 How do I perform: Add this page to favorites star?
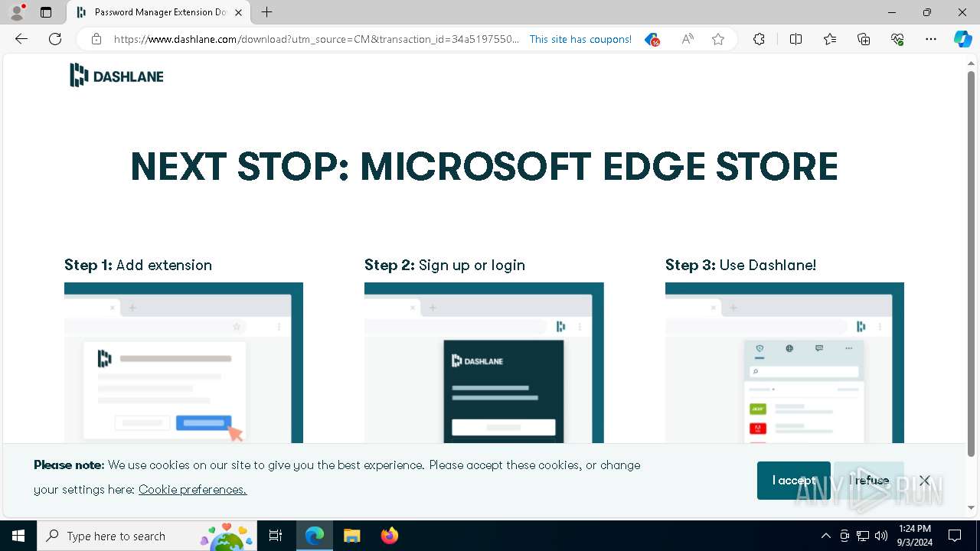click(718, 39)
